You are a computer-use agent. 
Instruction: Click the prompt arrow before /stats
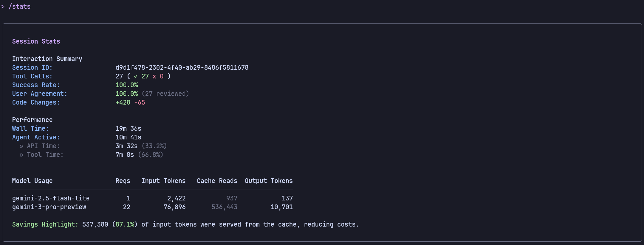[3, 7]
